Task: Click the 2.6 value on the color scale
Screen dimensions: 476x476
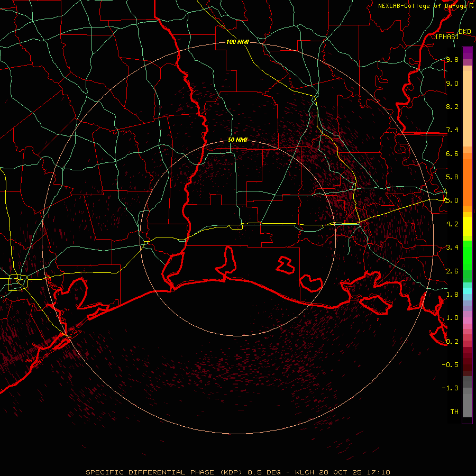Action: point(452,271)
